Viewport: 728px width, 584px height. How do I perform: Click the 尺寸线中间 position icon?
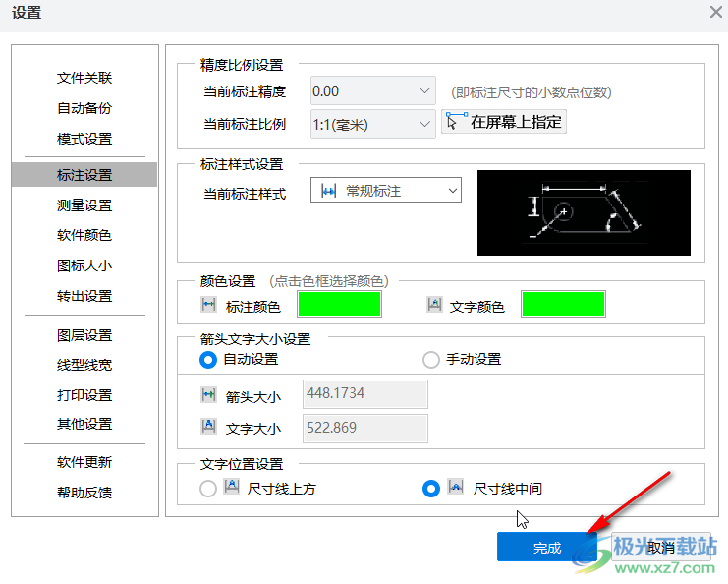[456, 487]
